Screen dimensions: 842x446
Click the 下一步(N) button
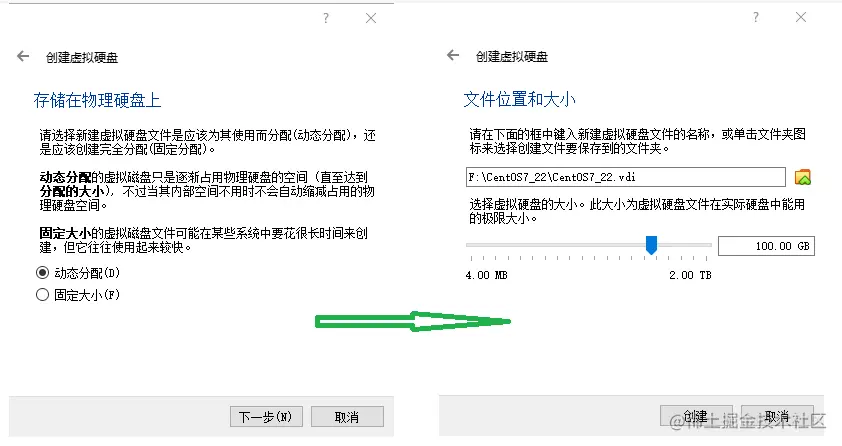pyautogui.click(x=266, y=416)
